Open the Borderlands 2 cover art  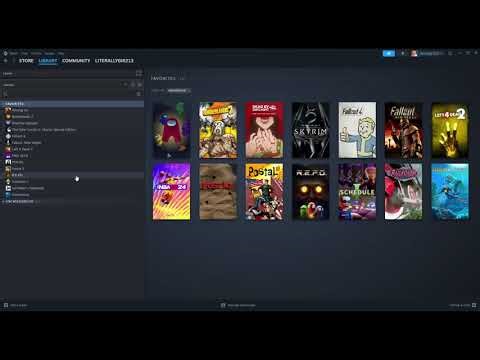click(x=218, y=130)
